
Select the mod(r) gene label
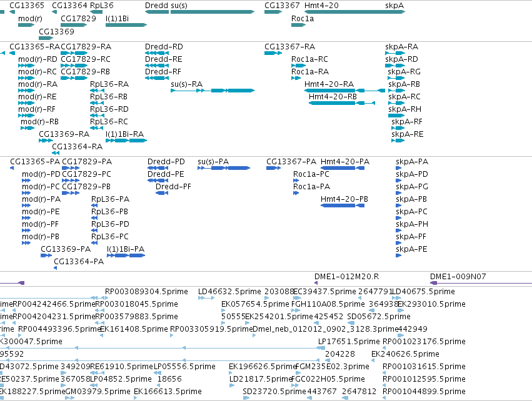(30, 19)
